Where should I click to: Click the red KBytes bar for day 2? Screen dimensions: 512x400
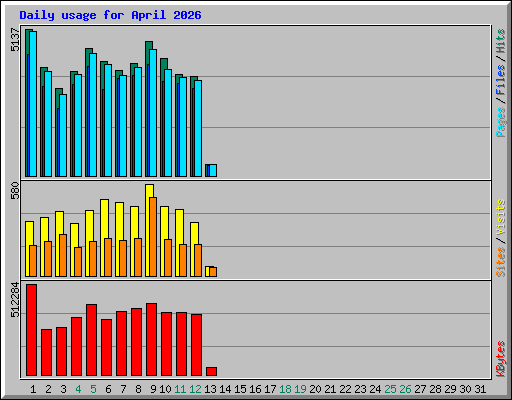(46, 353)
